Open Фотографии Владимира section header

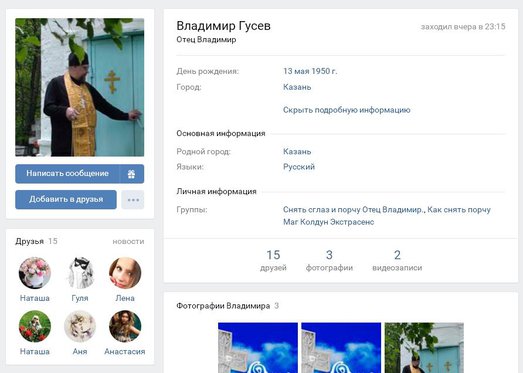[x=223, y=306]
